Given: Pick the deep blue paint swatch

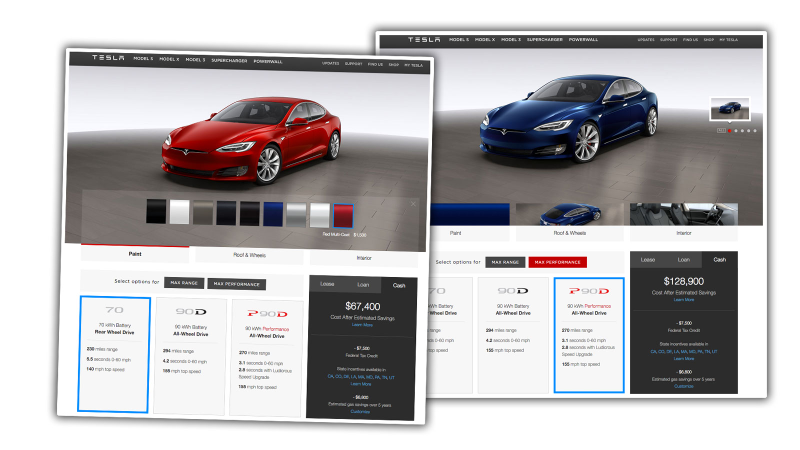Looking at the screenshot, I should [x=273, y=214].
